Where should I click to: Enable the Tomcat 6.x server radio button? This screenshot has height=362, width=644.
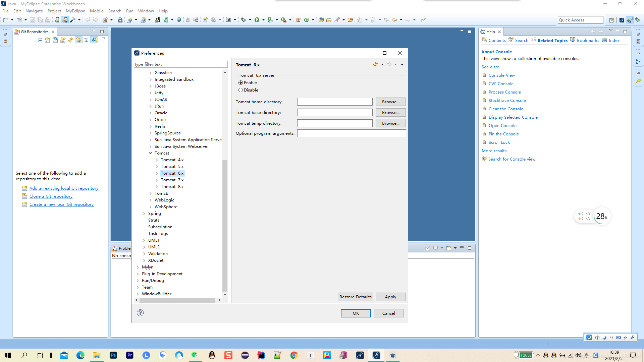[240, 83]
